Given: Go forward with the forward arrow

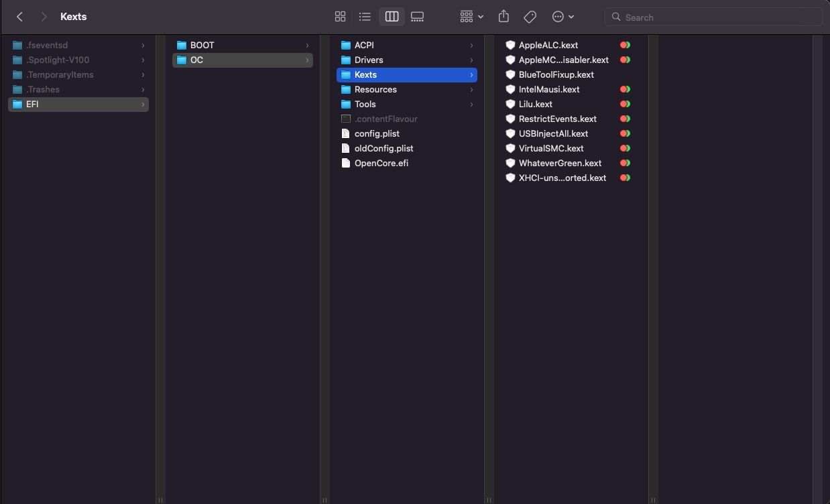Looking at the screenshot, I should [x=44, y=17].
